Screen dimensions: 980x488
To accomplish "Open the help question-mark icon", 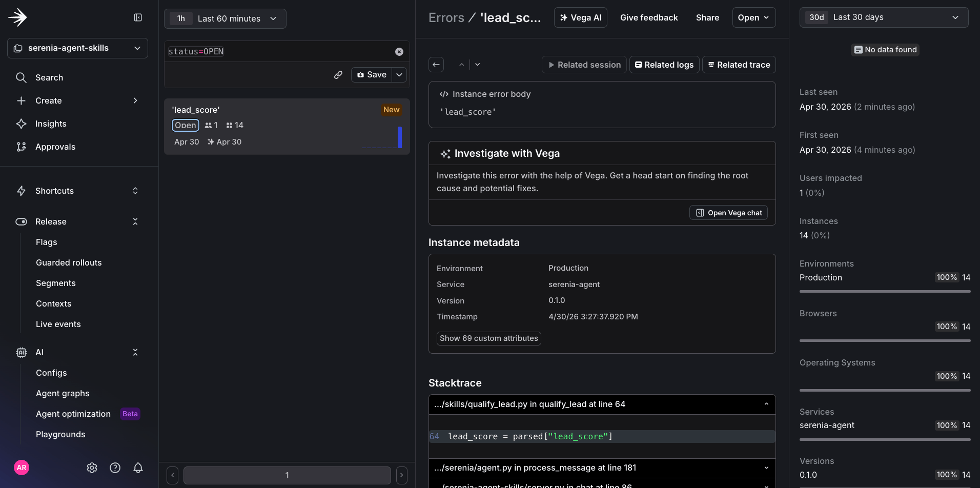I will [x=115, y=467].
